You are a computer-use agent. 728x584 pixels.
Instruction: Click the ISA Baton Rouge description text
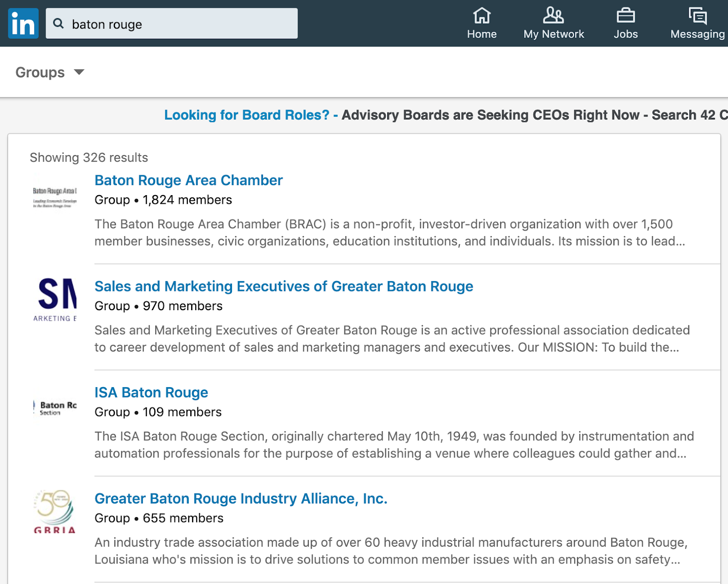pos(394,445)
